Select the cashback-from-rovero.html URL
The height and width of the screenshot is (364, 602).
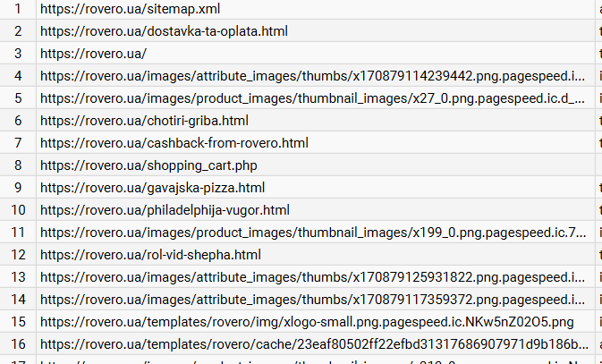[174, 143]
